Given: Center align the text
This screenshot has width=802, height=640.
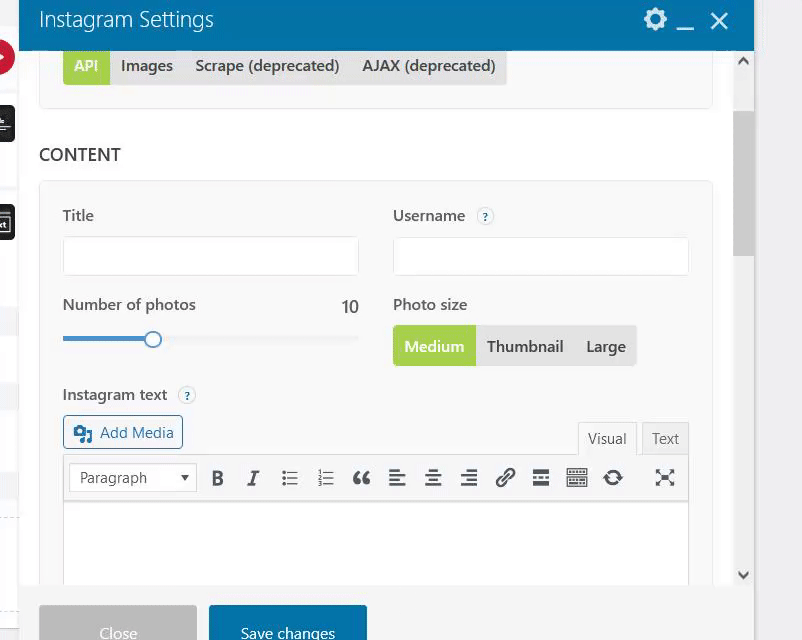Looking at the screenshot, I should pos(433,478).
